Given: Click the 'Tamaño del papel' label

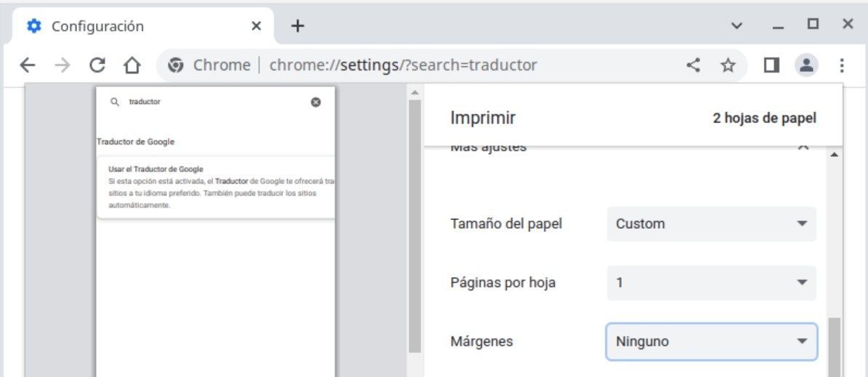Looking at the screenshot, I should point(506,224).
